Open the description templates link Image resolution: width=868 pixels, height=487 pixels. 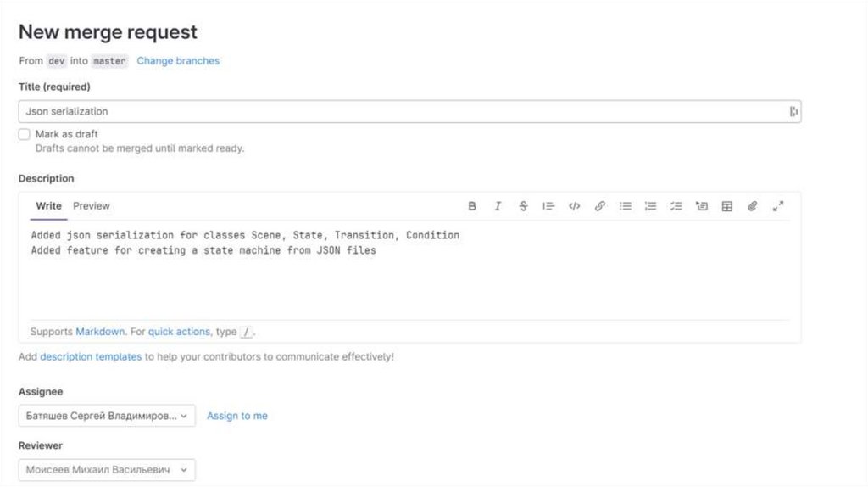click(91, 357)
